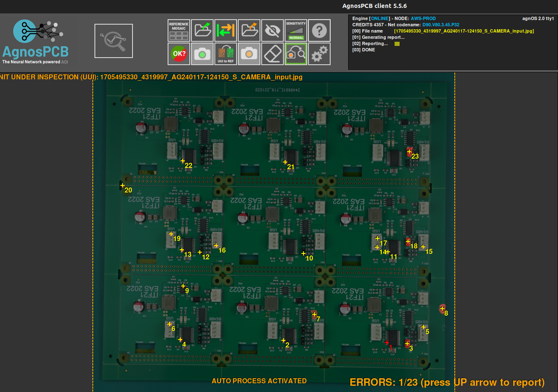Toggle the orange camera capture icon
The image size is (558, 392).
[x=249, y=54]
